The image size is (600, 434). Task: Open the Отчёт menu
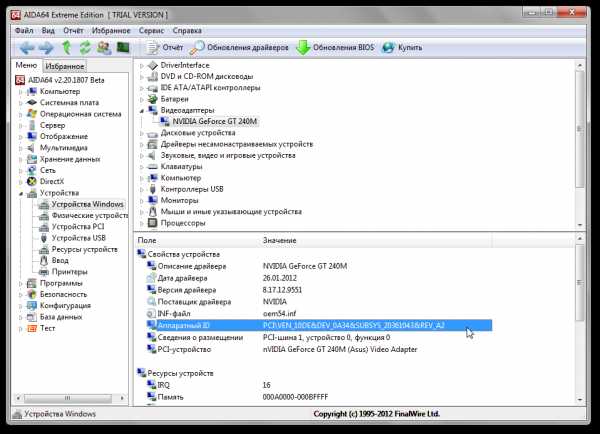click(73, 31)
